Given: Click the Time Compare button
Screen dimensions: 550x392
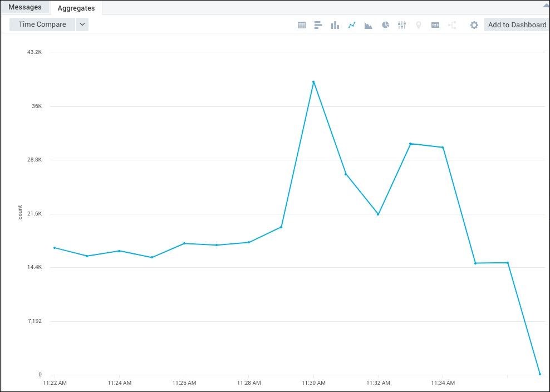Looking at the screenshot, I should click(42, 24).
